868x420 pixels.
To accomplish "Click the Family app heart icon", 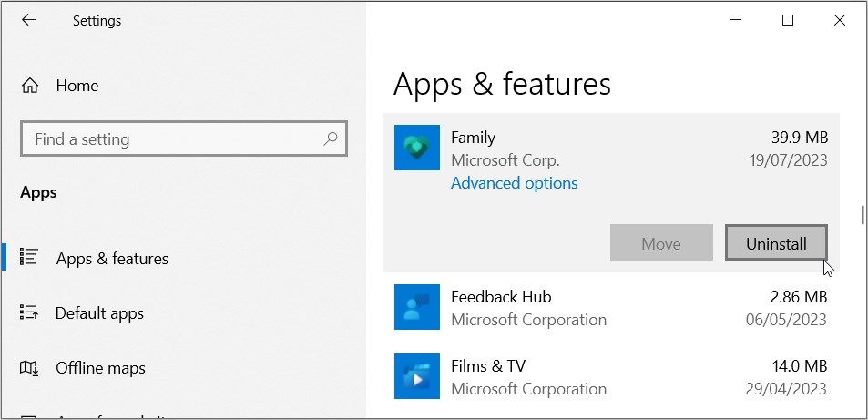I will [x=416, y=148].
